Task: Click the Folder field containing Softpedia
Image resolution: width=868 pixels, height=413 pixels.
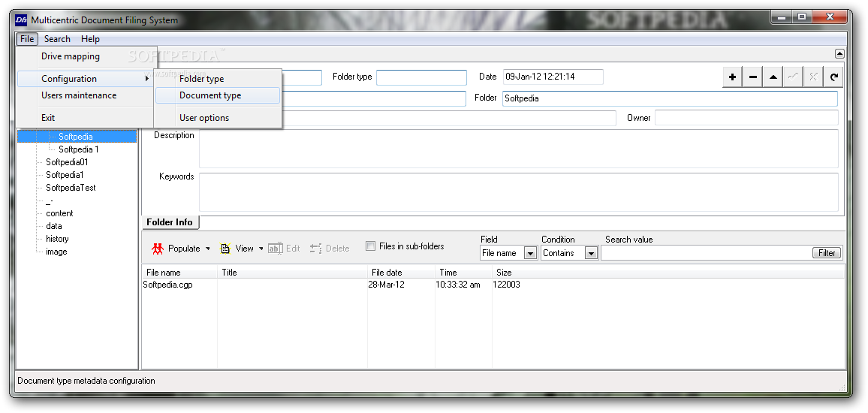Action: pyautogui.click(x=670, y=98)
